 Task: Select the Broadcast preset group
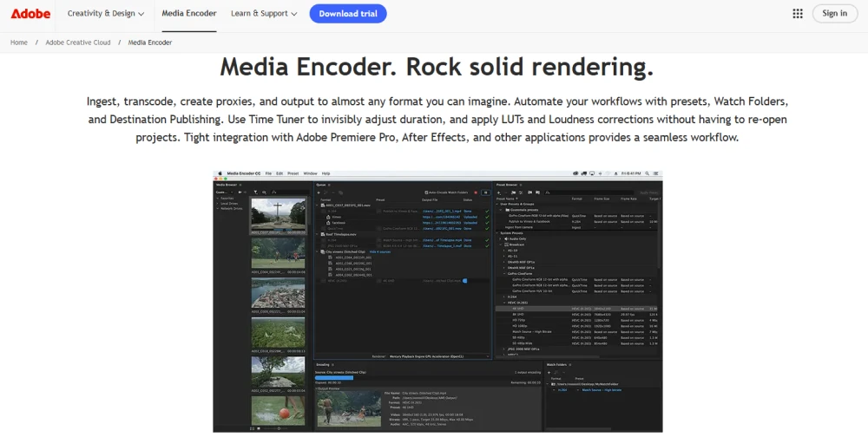click(x=516, y=245)
